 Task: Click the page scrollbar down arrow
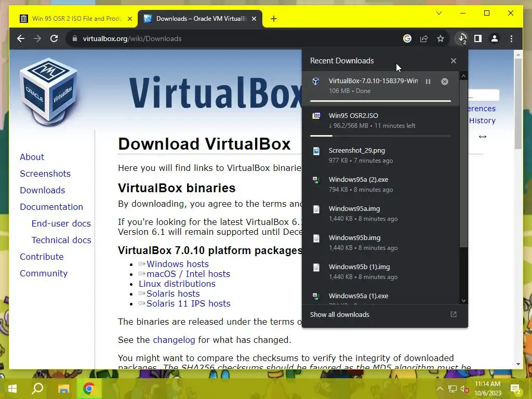(518, 364)
